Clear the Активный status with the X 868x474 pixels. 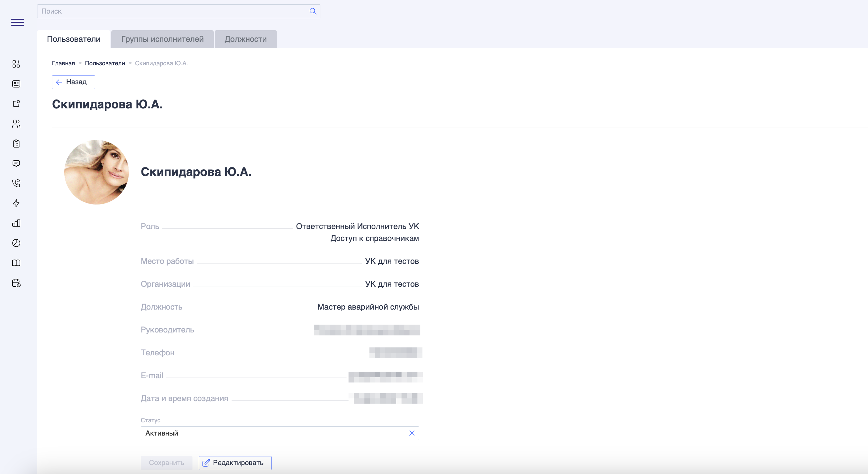411,433
